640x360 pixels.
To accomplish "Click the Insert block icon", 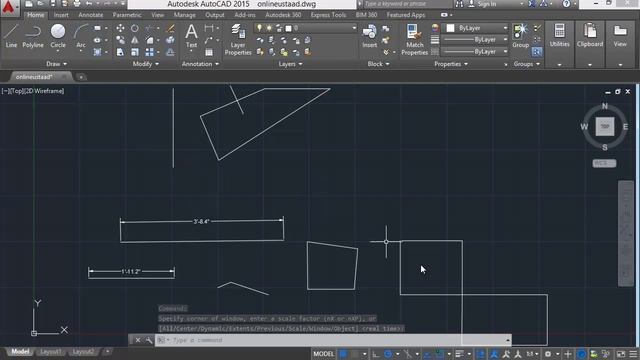I will tap(369, 36).
